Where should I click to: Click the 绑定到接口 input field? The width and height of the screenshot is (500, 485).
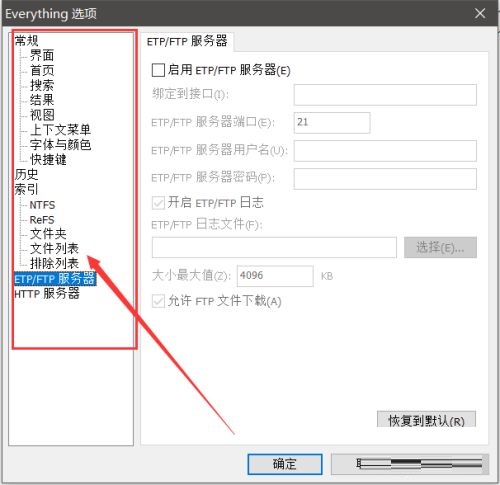click(385, 95)
